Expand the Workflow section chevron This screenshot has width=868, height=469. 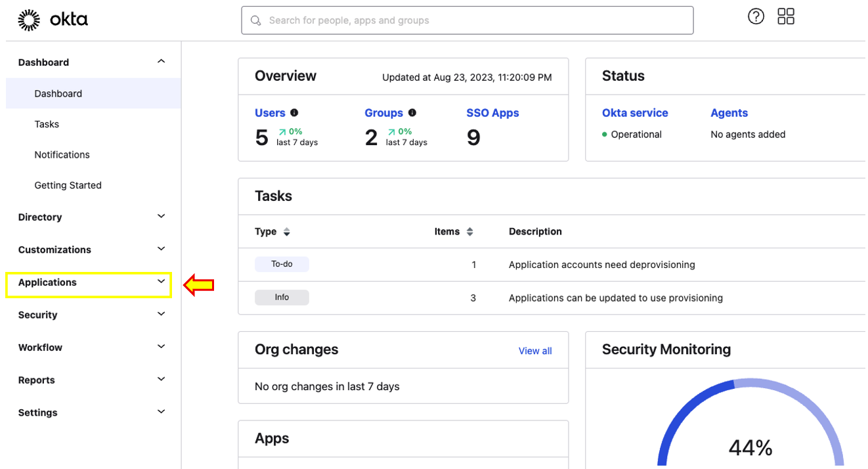coord(162,347)
